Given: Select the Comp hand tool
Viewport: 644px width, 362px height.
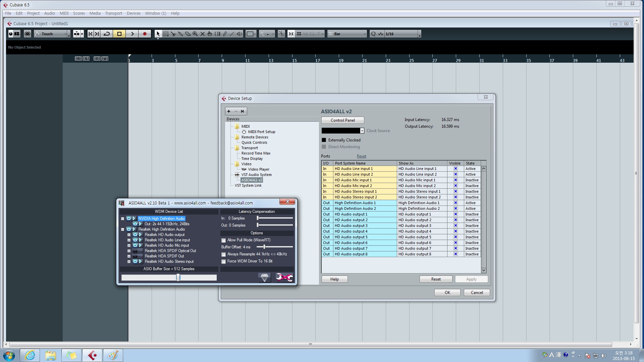Looking at the screenshot, I should click(x=210, y=34).
